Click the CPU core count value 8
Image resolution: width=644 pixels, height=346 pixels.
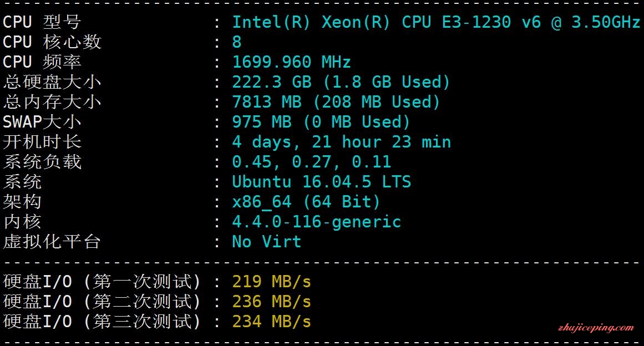click(x=237, y=42)
